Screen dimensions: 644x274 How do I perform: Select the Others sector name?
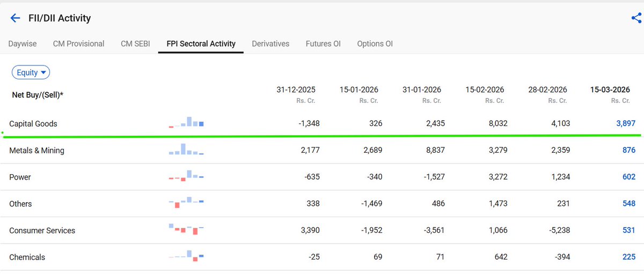pos(20,204)
